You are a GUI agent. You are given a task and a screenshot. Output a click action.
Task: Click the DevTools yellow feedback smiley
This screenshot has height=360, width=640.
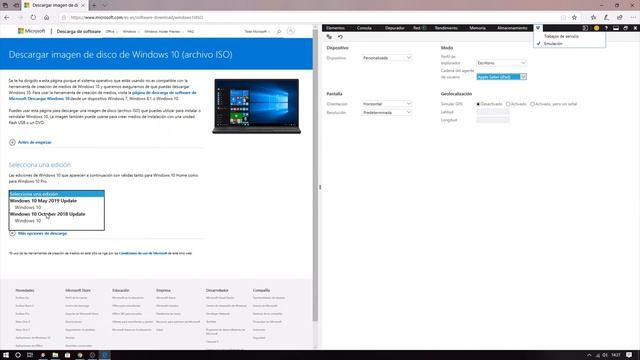point(596,28)
